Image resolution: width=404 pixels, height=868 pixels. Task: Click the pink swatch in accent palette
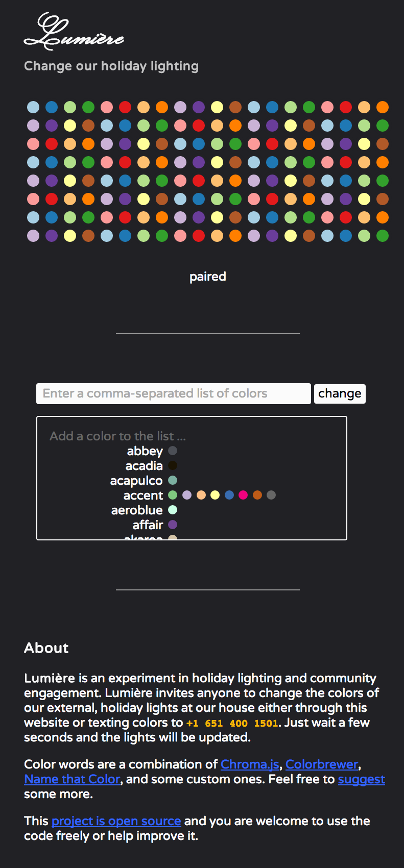coord(243,495)
